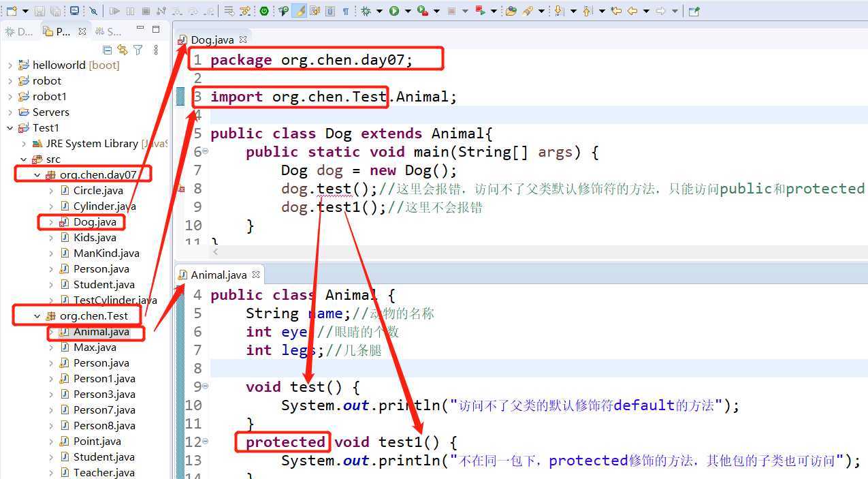The height and width of the screenshot is (479, 868).
Task: Click the Debug bug icon
Action: (364, 11)
